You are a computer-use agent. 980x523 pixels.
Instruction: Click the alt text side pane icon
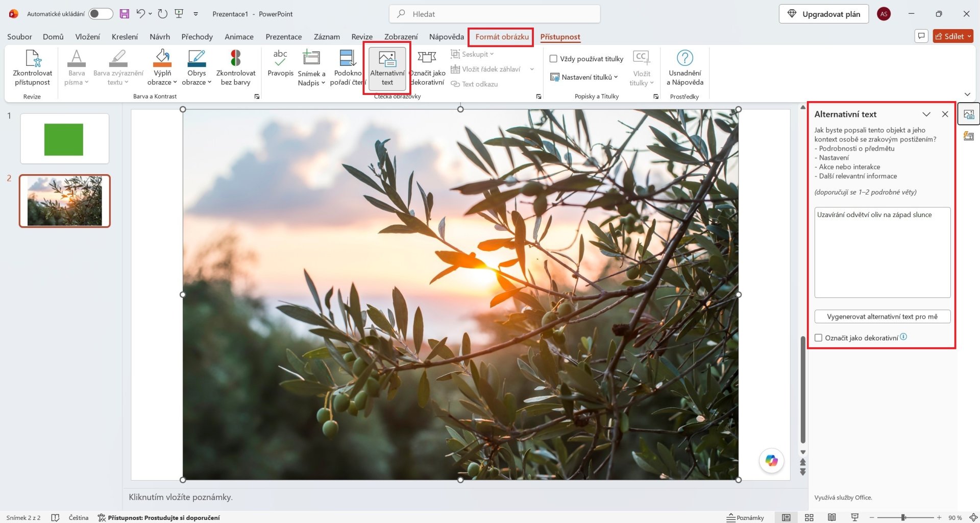969,114
